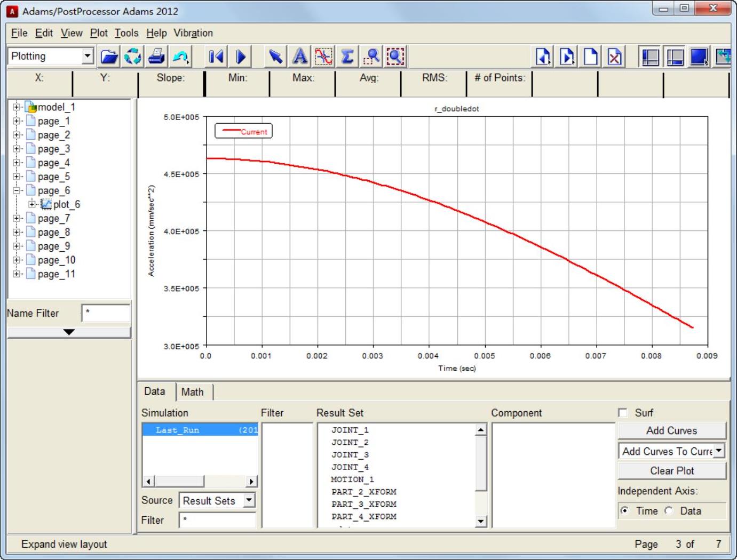Switch to the Math tab
The height and width of the screenshot is (560, 737).
coord(192,392)
